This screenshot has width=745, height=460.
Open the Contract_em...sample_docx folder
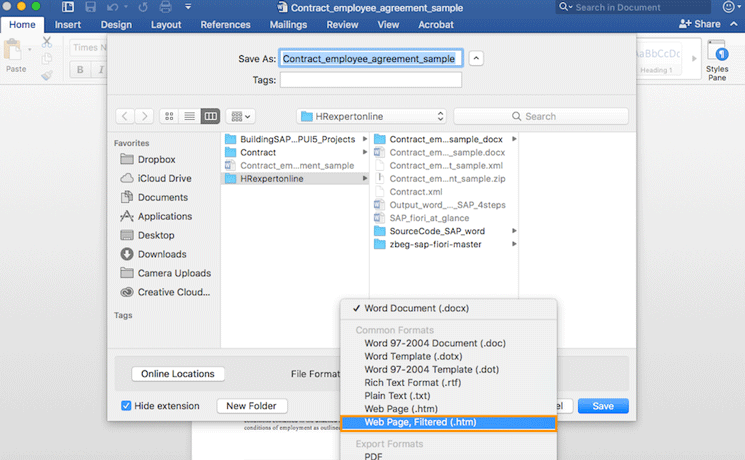(x=445, y=139)
